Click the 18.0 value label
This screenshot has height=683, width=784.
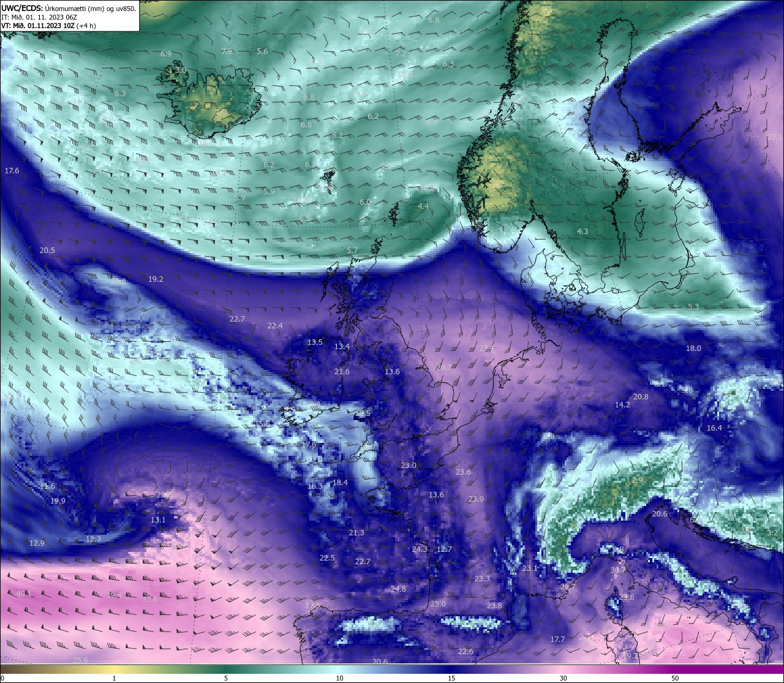coord(693,349)
